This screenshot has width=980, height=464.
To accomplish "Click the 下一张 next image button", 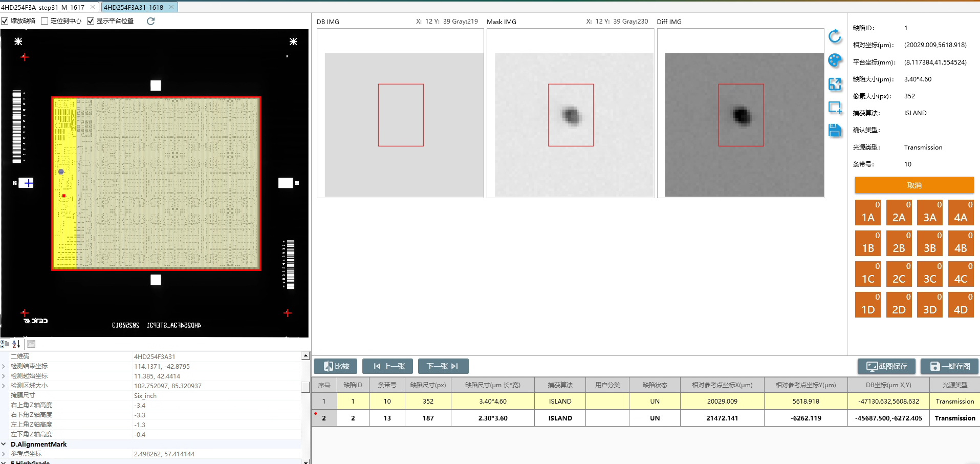I will pyautogui.click(x=443, y=366).
